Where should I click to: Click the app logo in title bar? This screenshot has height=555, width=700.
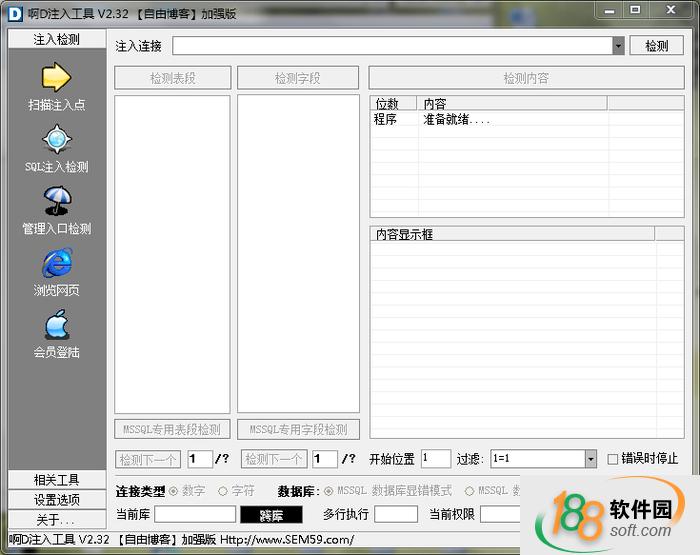pos(15,13)
